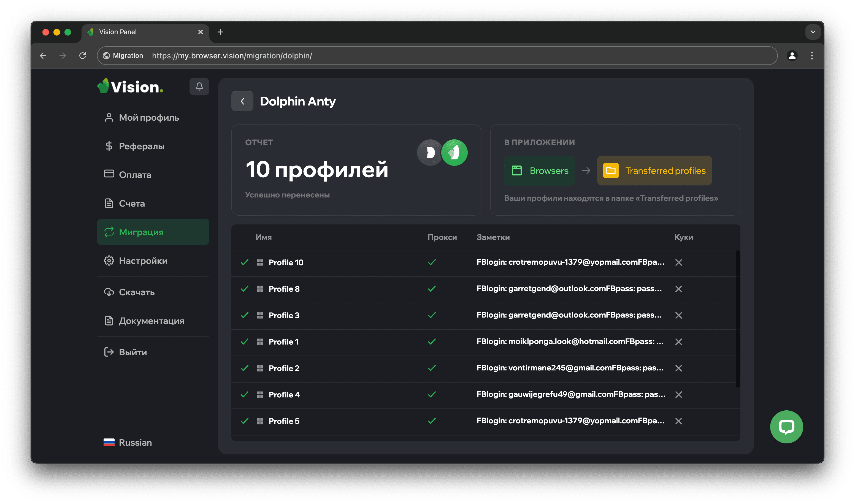Click the yellow Transferred profiles folder icon
The width and height of the screenshot is (855, 504).
[x=610, y=170]
